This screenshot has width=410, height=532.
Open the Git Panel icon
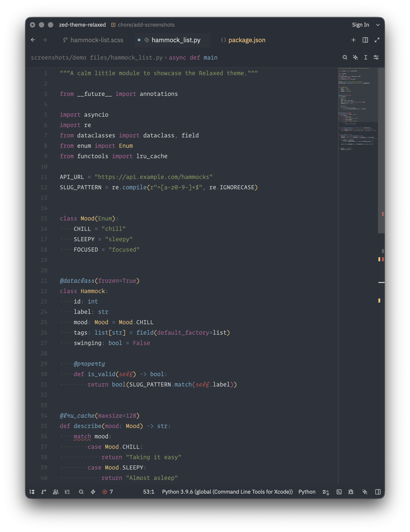click(x=44, y=492)
